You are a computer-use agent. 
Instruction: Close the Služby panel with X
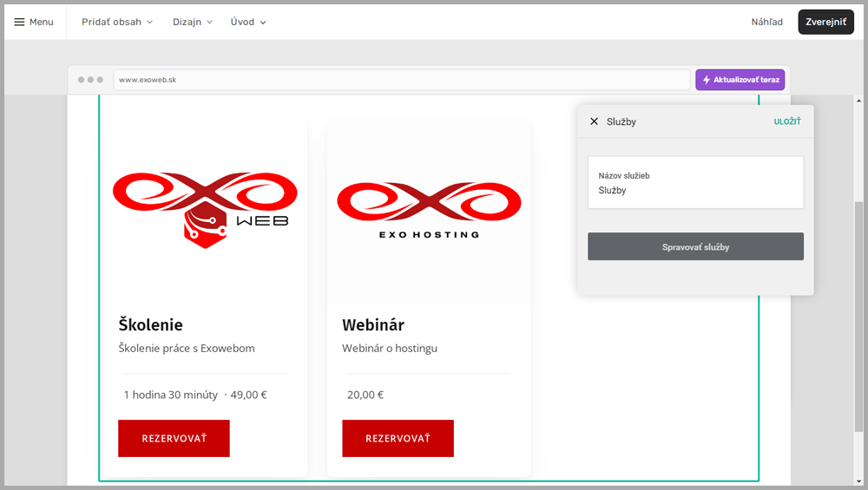tap(594, 121)
